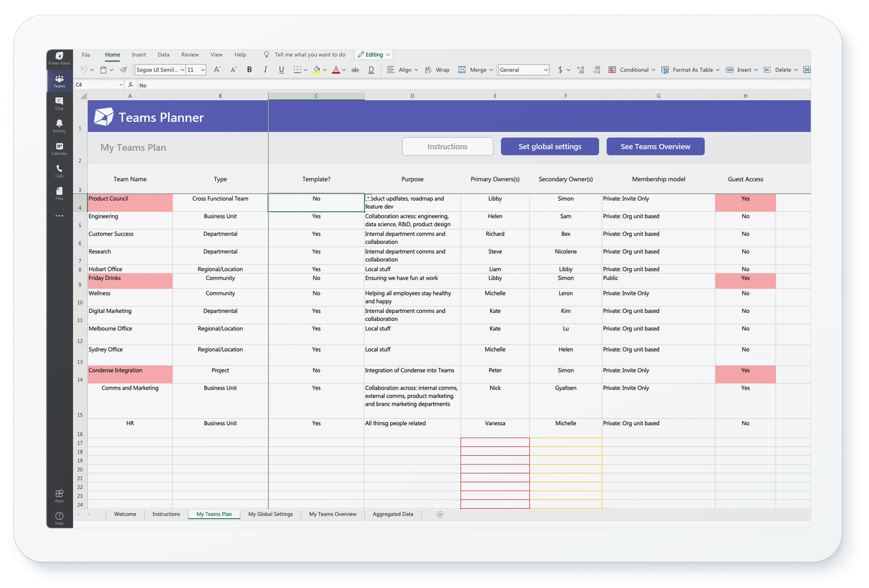The image size is (869, 588).
Task: Decrease font size with smaller A icon
Action: coord(234,69)
